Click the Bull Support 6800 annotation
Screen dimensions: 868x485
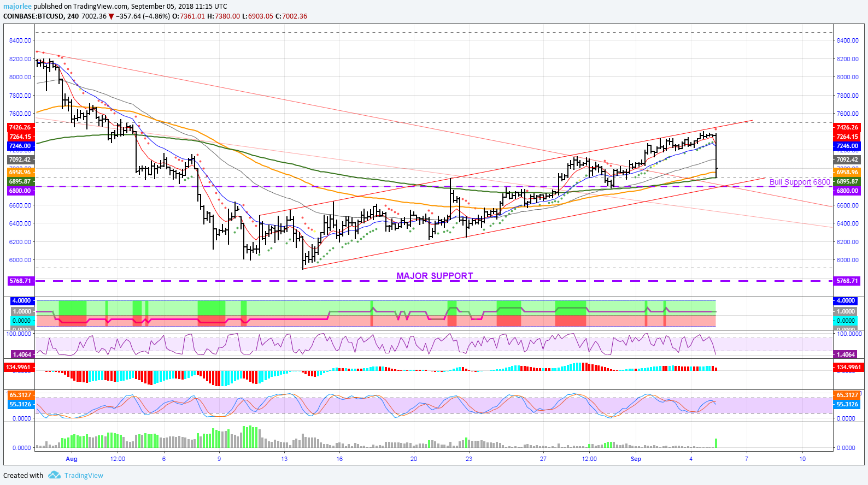click(800, 182)
